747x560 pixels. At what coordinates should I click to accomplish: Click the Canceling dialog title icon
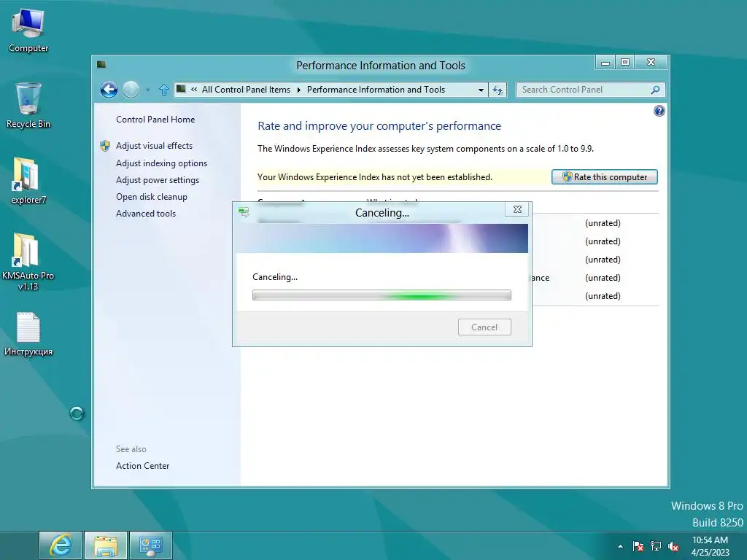pyautogui.click(x=244, y=212)
